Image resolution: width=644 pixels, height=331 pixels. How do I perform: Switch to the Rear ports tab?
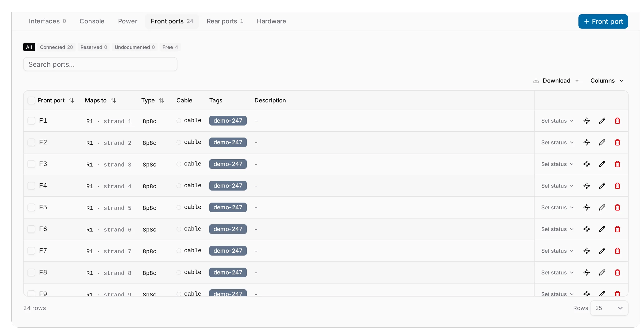click(225, 21)
